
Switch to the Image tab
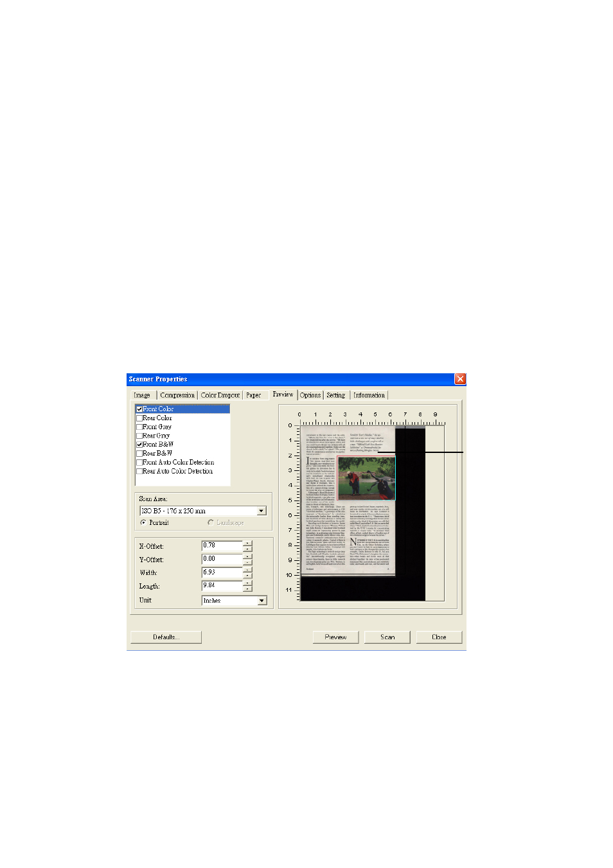pos(142,395)
